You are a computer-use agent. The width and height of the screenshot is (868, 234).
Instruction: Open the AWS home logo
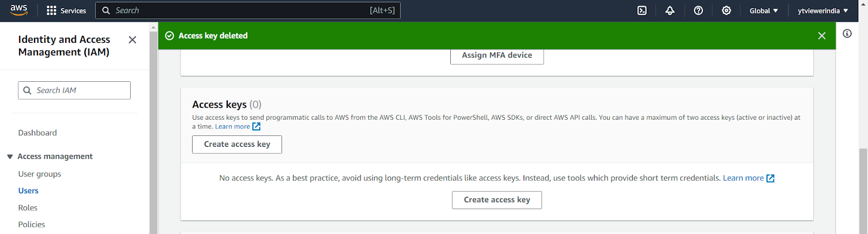[18, 10]
